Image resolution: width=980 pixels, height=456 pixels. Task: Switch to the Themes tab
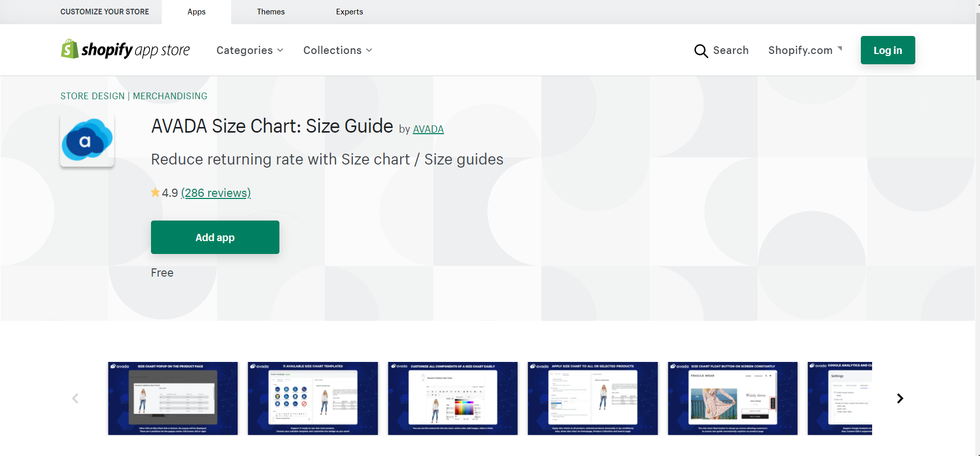[x=271, y=12]
